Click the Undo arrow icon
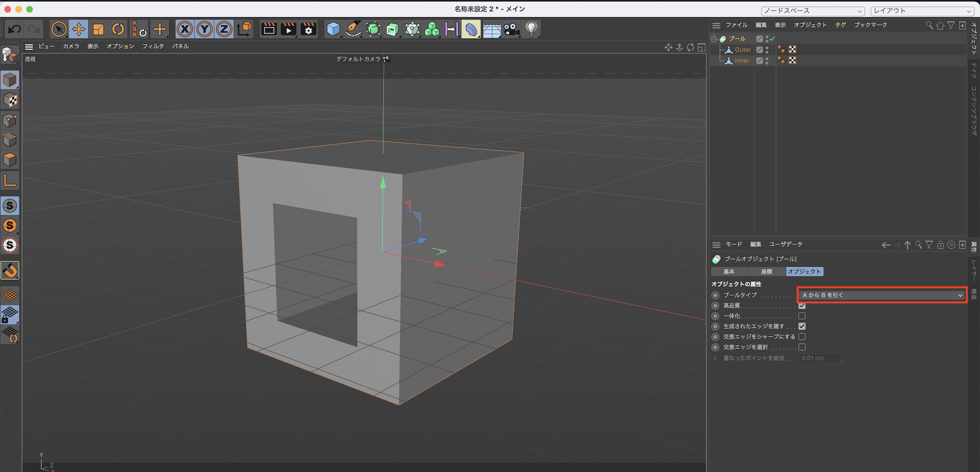Image resolution: width=980 pixels, height=472 pixels. pyautogui.click(x=14, y=29)
